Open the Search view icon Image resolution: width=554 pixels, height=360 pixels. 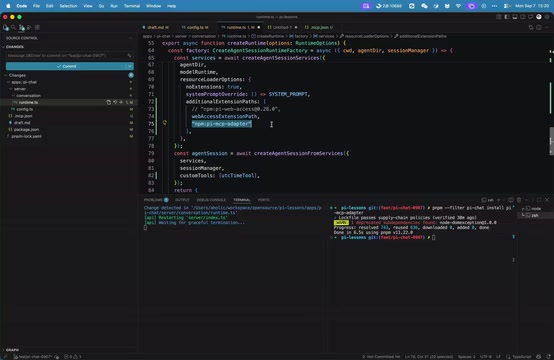click(13, 27)
